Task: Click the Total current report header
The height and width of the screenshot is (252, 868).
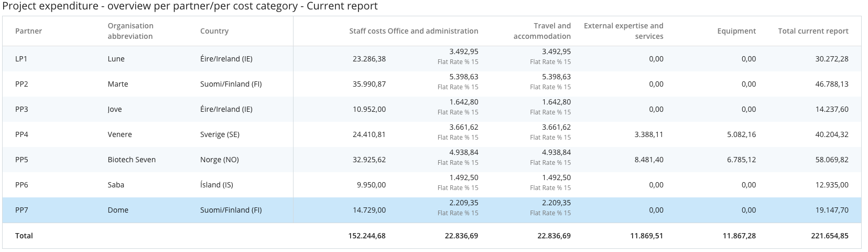Action: click(813, 31)
